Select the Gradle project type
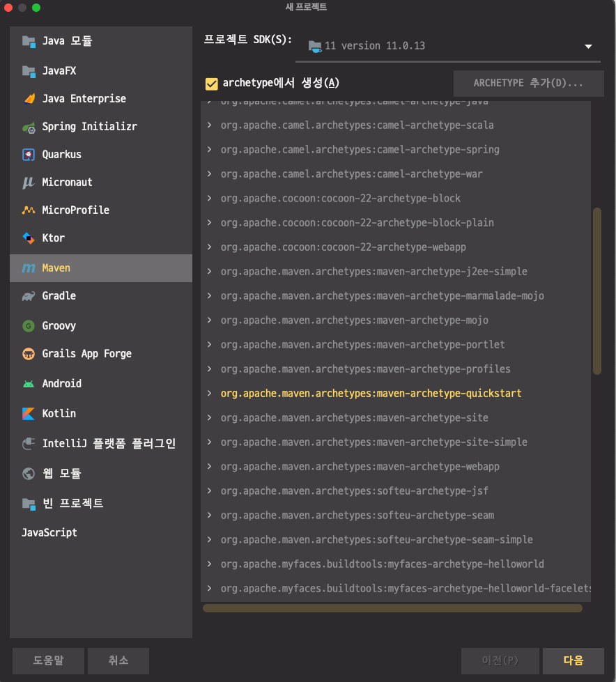616x682 pixels. click(101, 296)
